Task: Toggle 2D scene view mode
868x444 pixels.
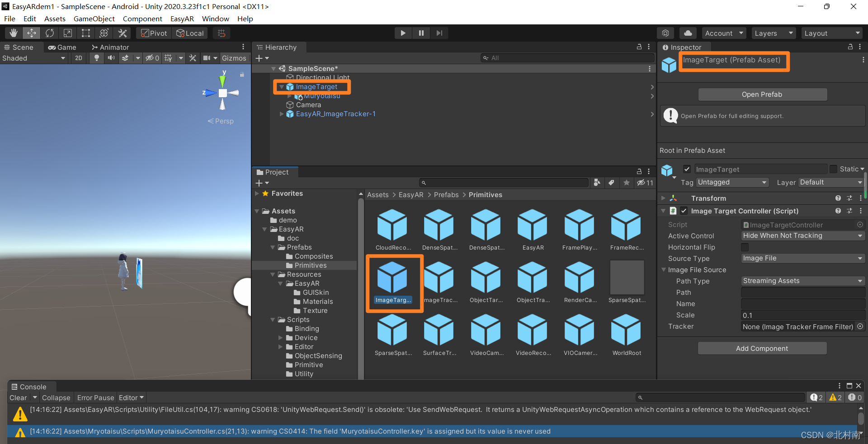Action: click(79, 58)
